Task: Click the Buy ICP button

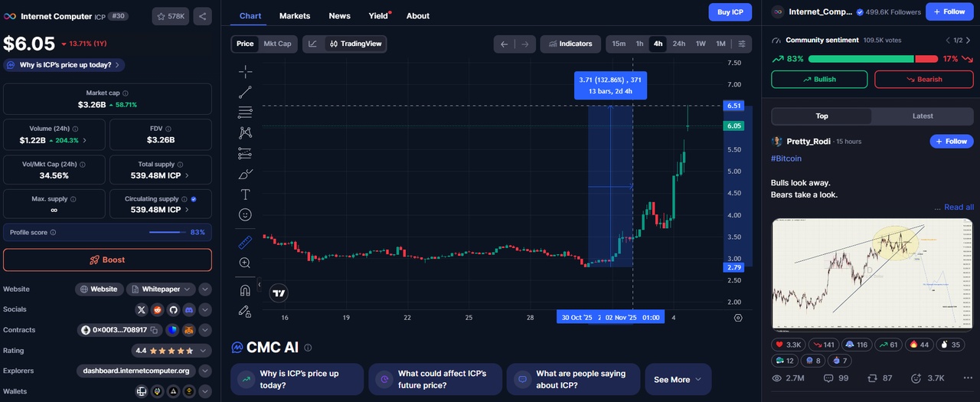Action: pyautogui.click(x=730, y=12)
